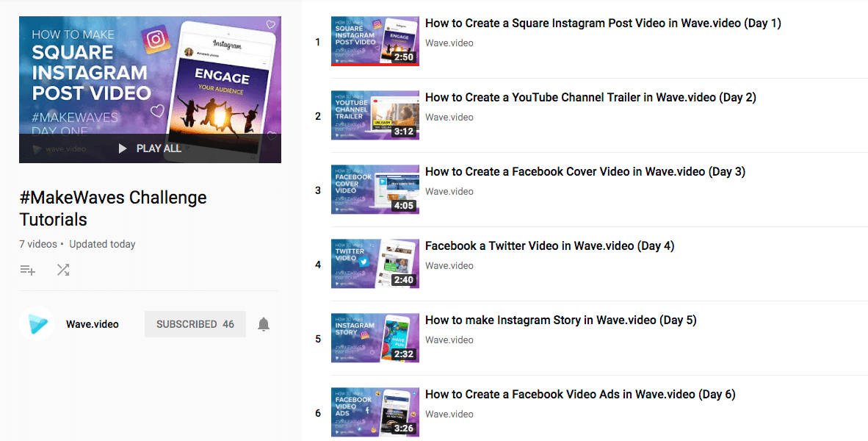The image size is (868, 441).
Task: Open 'How to Create a Square Instagram Post Video' title
Action: point(604,24)
